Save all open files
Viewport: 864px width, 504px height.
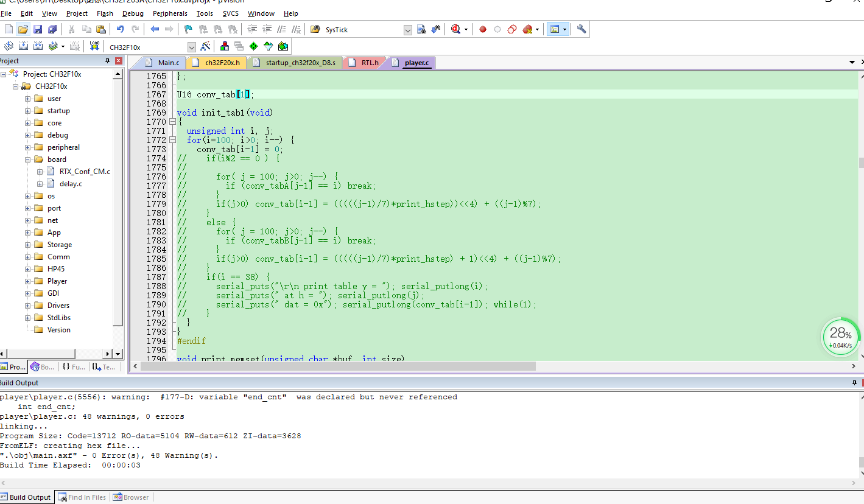pyautogui.click(x=52, y=29)
